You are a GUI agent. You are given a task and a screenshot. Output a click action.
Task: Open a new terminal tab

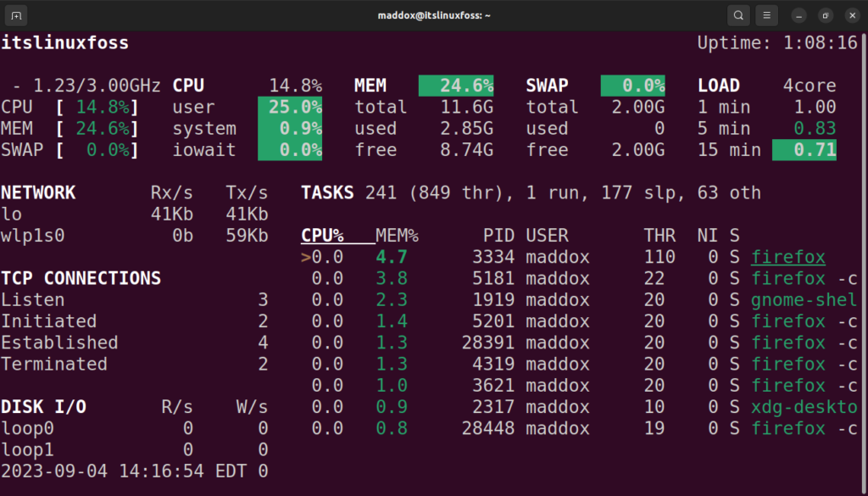pos(14,14)
